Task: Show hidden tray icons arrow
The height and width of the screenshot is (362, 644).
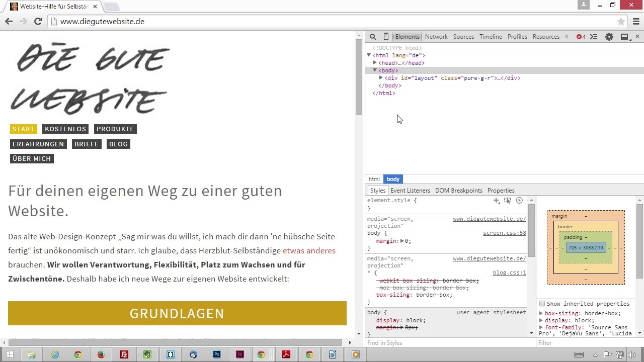Action: 596,354
